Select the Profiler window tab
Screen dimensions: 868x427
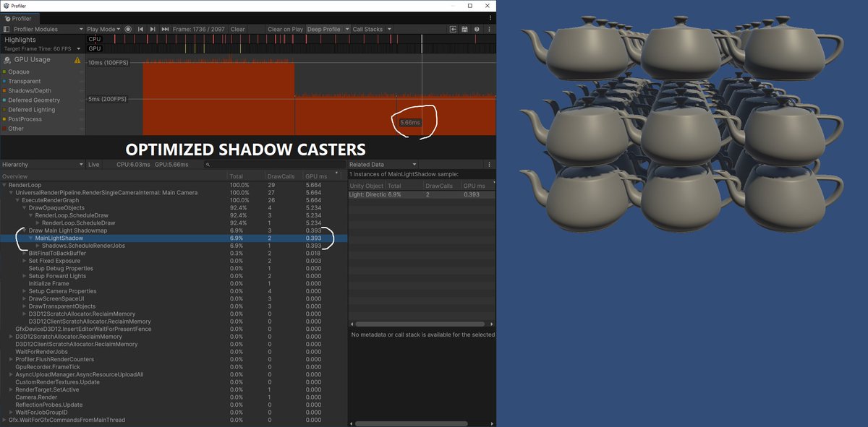[21, 17]
